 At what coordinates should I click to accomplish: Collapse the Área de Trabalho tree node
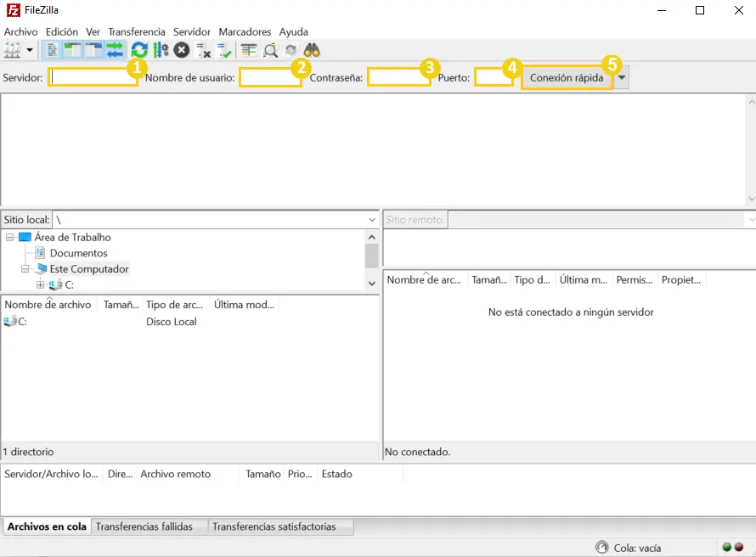(x=9, y=237)
